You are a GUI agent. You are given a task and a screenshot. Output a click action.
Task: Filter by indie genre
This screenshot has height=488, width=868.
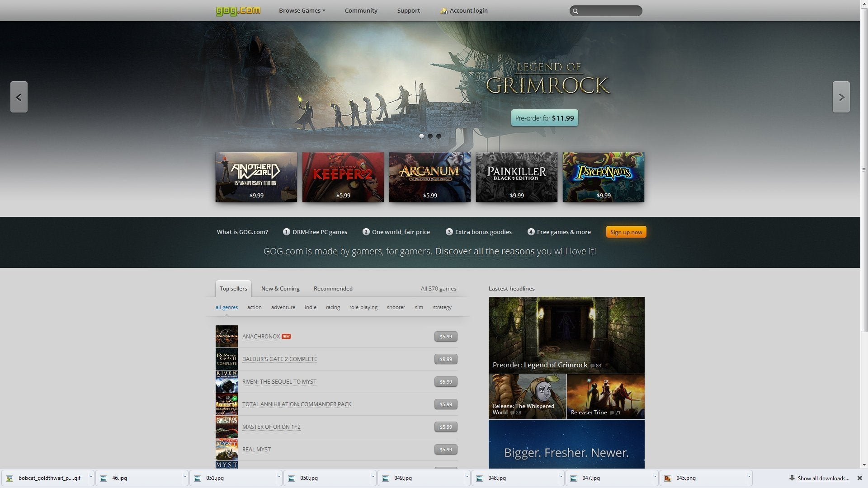[311, 307]
